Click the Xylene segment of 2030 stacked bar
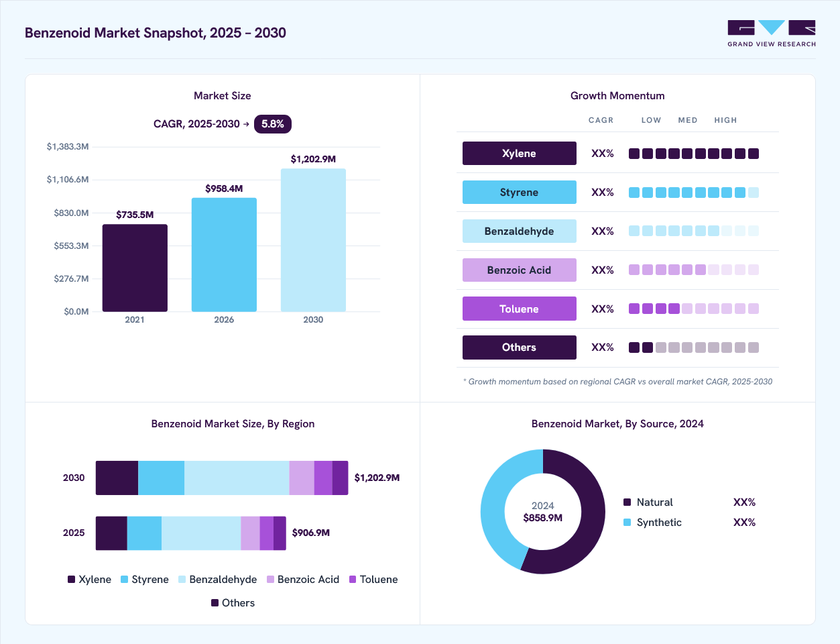Viewport: 840px width, 644px height. click(117, 478)
